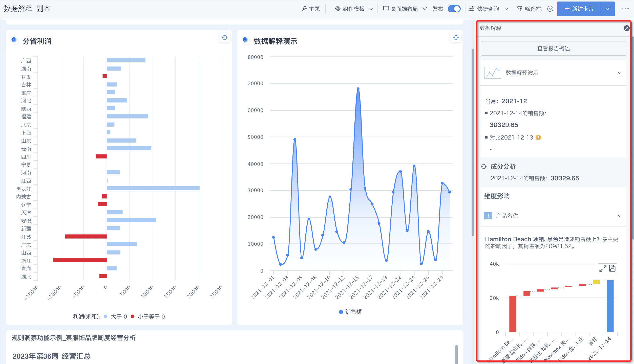Click the 新建卡片 button
The image size is (634, 364).
point(579,9)
